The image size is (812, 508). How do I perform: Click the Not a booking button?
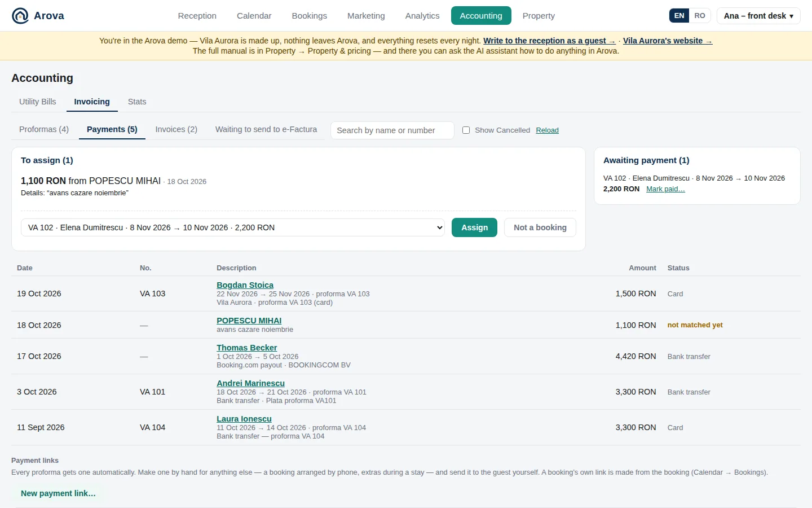[540, 227]
